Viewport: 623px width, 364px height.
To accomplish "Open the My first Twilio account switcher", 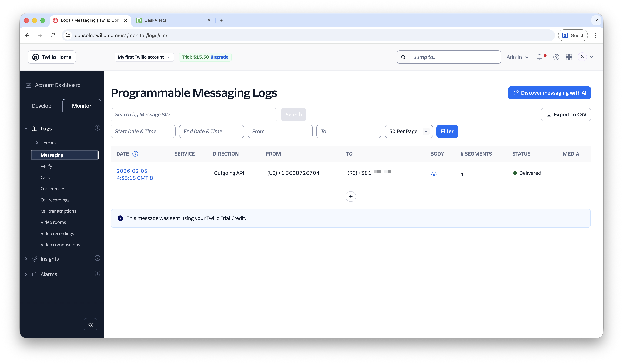I will pos(144,57).
